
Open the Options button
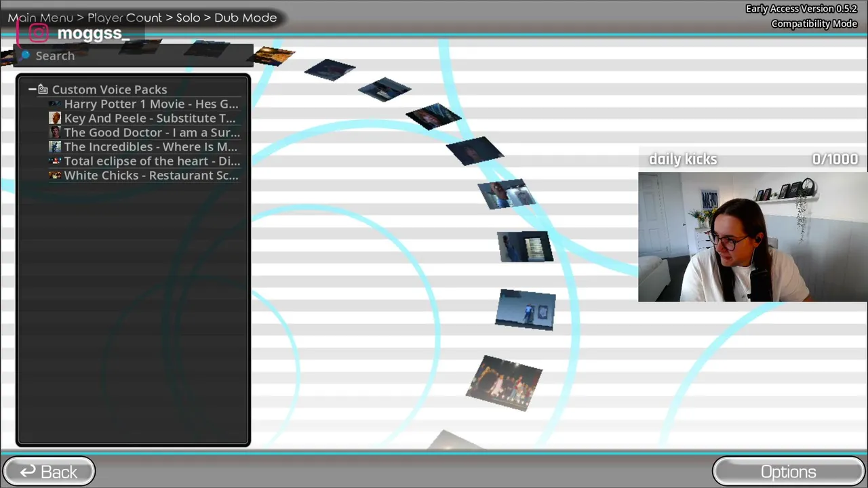point(788,472)
